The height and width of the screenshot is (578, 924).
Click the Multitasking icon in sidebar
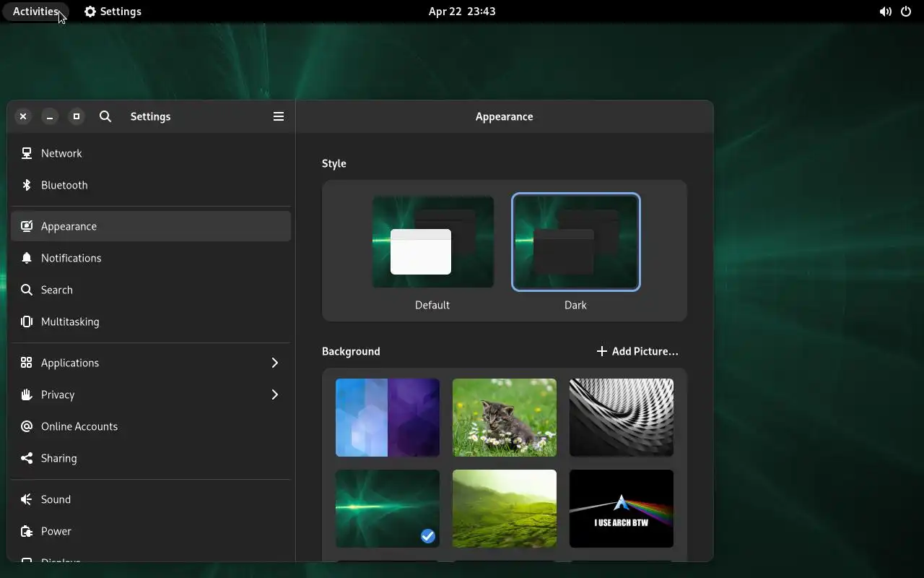tap(27, 322)
